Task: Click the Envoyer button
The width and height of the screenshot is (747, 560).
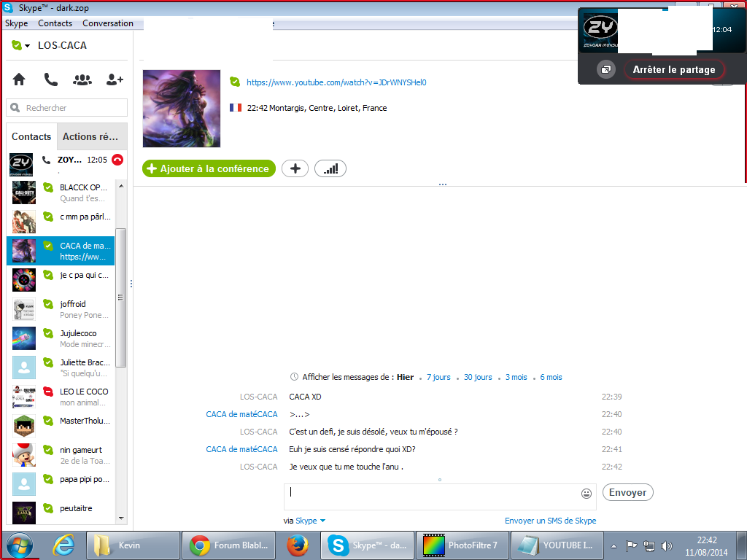Action: 628,492
